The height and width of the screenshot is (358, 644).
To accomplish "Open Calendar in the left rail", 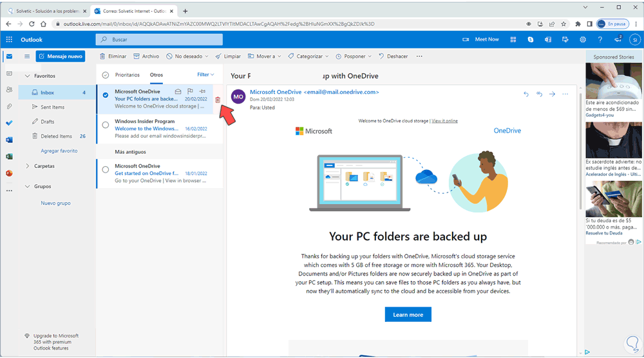I will click(x=9, y=73).
